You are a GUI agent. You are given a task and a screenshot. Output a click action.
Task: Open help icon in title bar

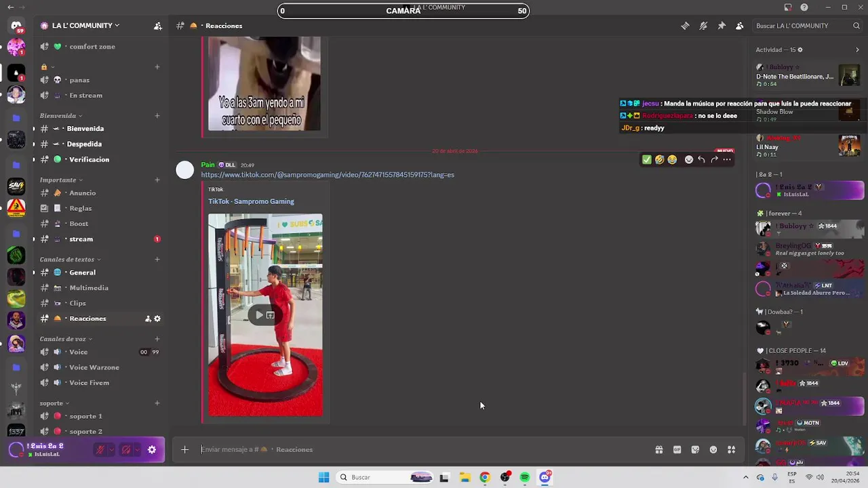804,7
